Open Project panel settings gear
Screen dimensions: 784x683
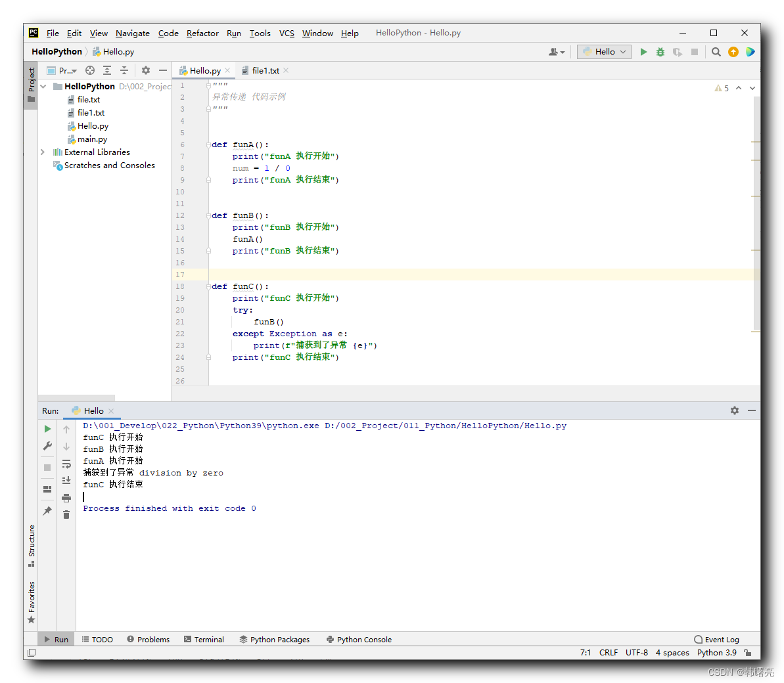tap(145, 70)
